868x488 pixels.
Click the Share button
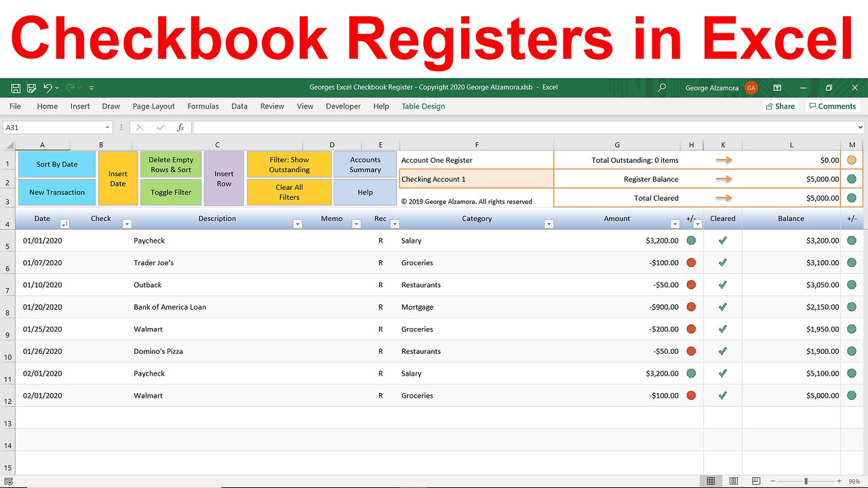[780, 106]
